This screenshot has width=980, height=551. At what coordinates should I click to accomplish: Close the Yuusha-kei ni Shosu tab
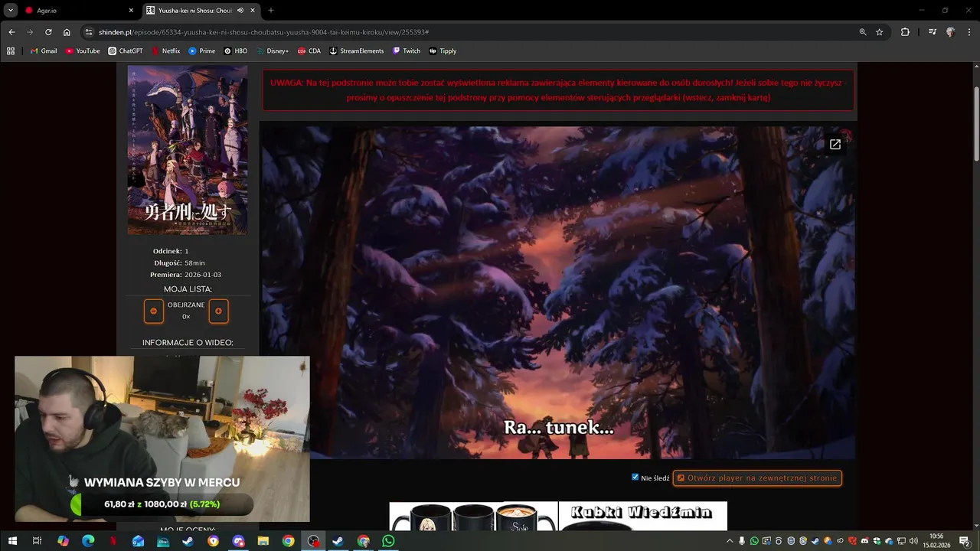[x=253, y=11]
